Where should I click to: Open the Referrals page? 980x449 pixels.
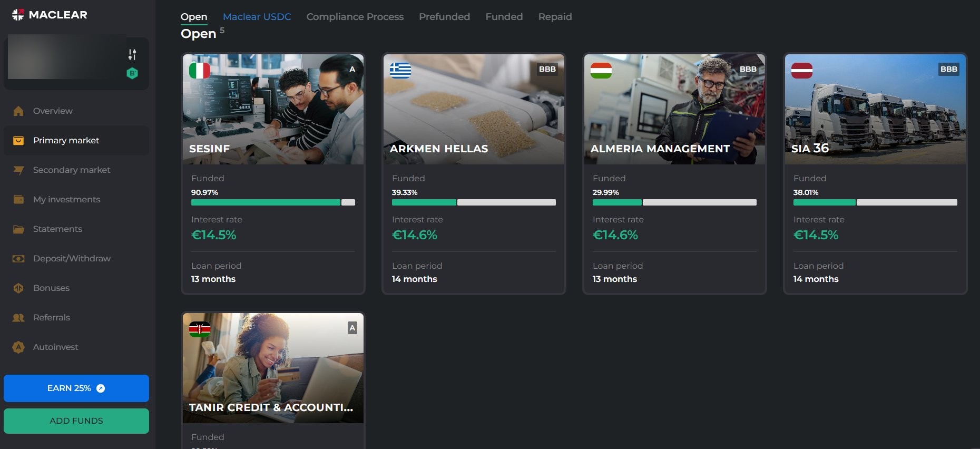pos(76,317)
